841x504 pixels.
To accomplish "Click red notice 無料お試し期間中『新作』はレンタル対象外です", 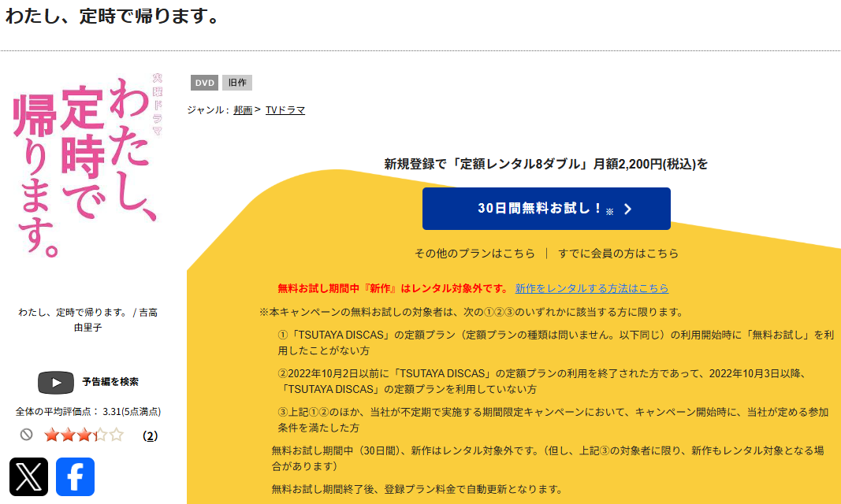I will tap(393, 288).
